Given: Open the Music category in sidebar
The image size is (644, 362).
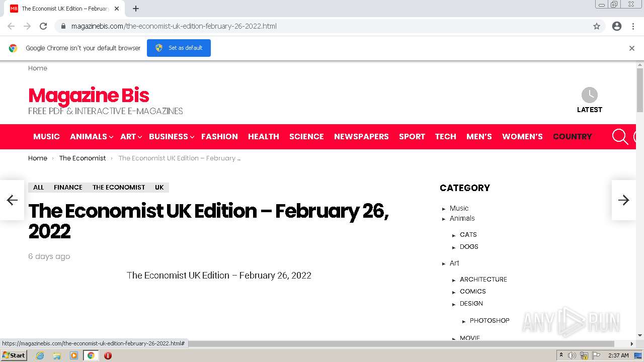Looking at the screenshot, I should [x=459, y=208].
